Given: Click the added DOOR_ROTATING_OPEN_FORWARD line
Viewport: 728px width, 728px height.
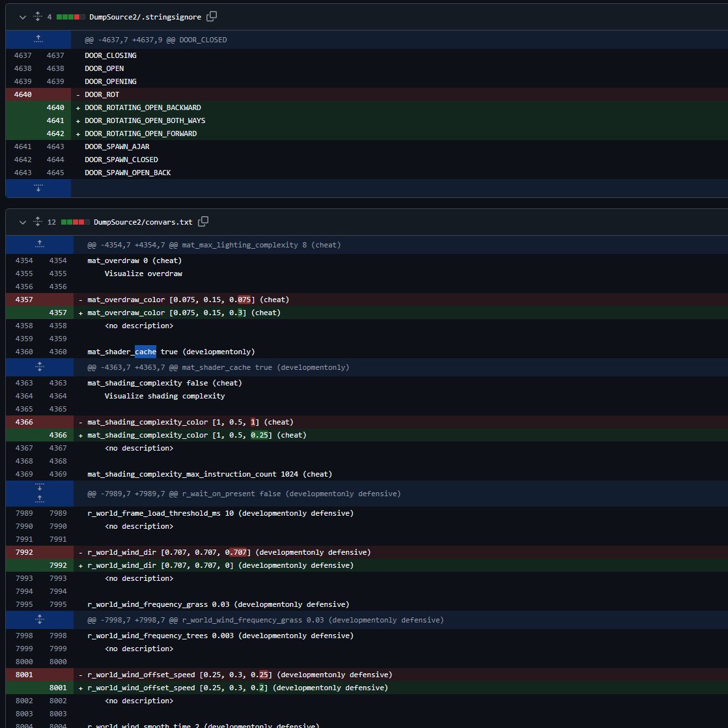Looking at the screenshot, I should click(x=141, y=133).
